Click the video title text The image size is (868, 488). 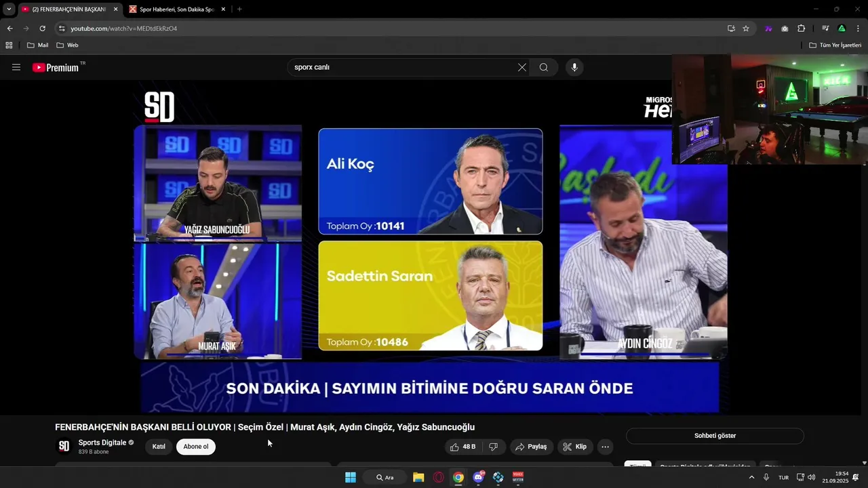(x=264, y=427)
